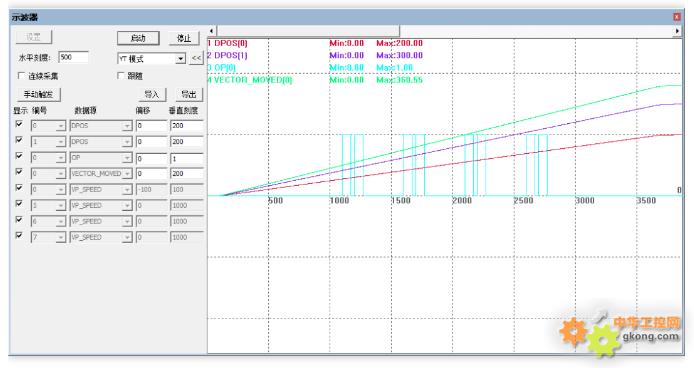Click the 导出 export button
The width and height of the screenshot is (694, 368).
point(189,94)
